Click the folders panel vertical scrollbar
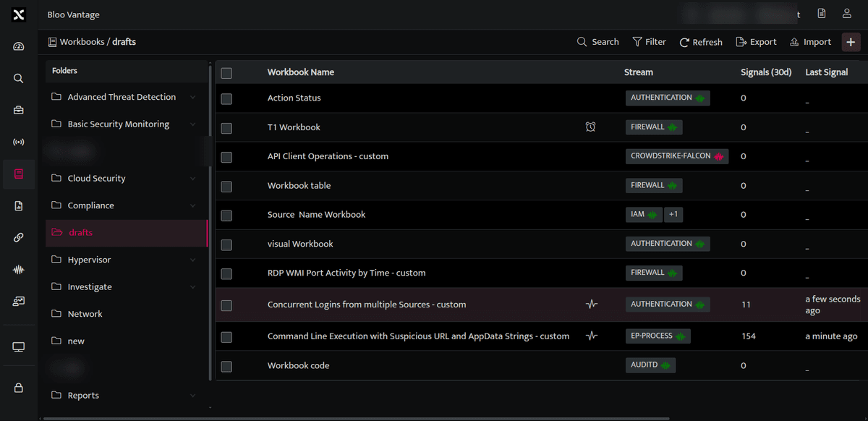 210,221
